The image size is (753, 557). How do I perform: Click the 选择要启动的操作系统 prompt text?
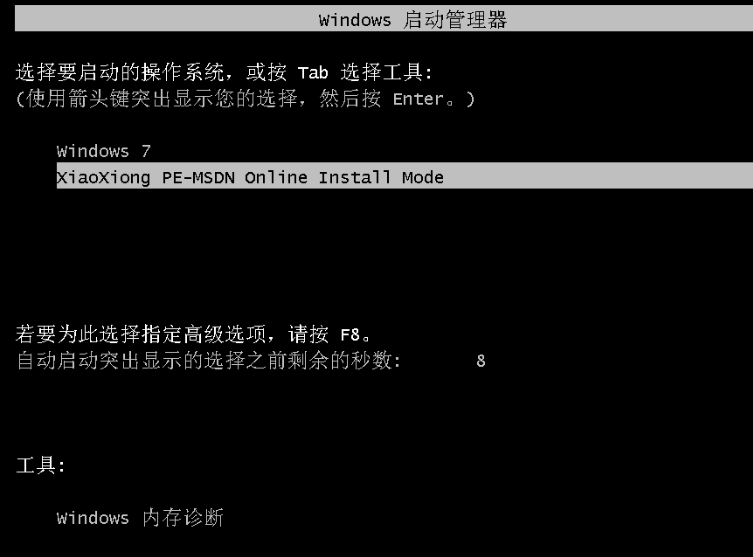point(120,73)
